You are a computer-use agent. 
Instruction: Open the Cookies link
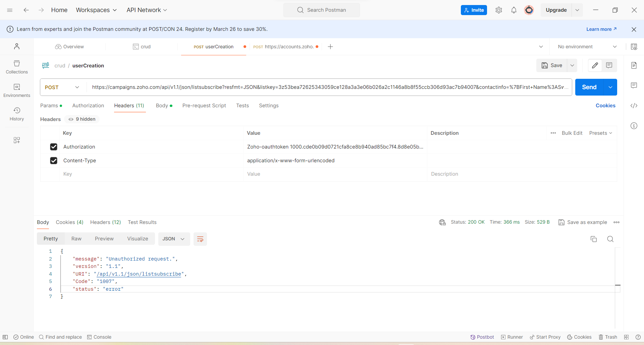(605, 106)
